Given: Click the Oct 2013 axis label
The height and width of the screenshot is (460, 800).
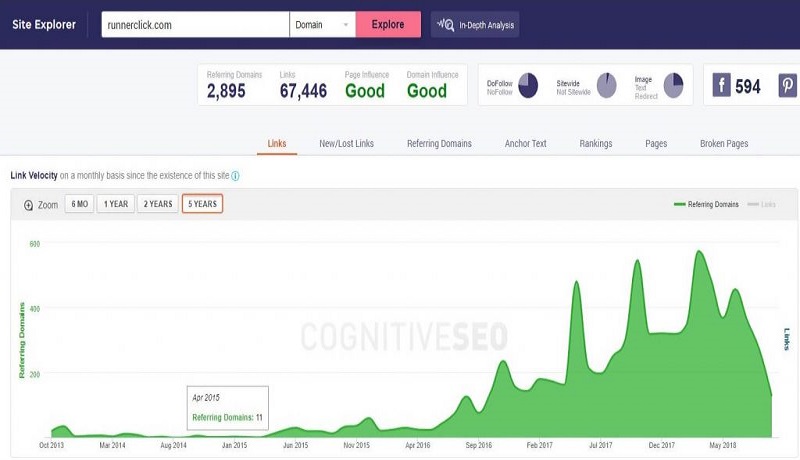Looking at the screenshot, I should (52, 445).
